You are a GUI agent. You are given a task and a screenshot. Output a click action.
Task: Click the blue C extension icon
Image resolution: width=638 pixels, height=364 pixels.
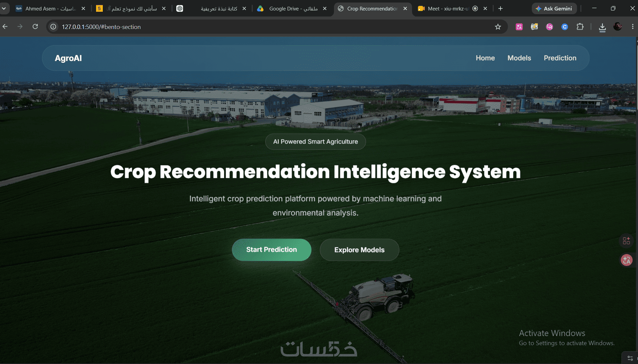point(564,27)
